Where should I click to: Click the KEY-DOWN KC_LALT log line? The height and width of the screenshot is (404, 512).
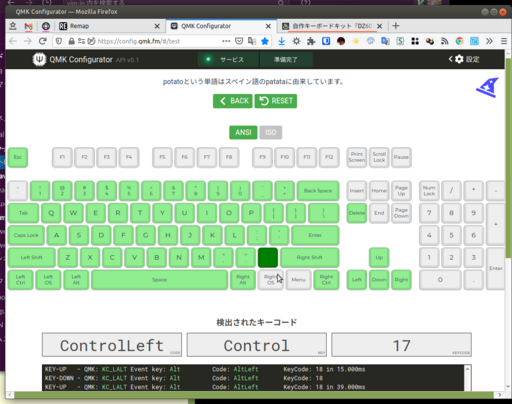184,378
